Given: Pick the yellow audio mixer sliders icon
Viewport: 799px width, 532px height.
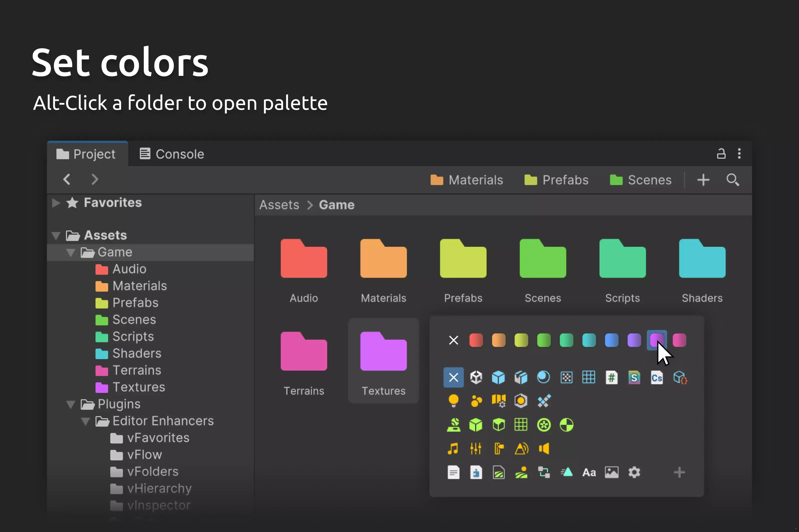Looking at the screenshot, I should 476,449.
